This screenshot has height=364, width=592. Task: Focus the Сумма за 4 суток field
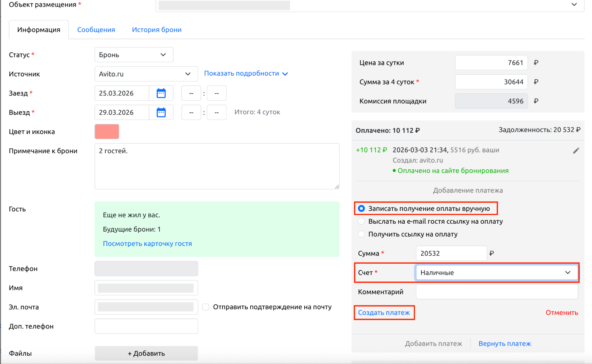[x=491, y=82]
